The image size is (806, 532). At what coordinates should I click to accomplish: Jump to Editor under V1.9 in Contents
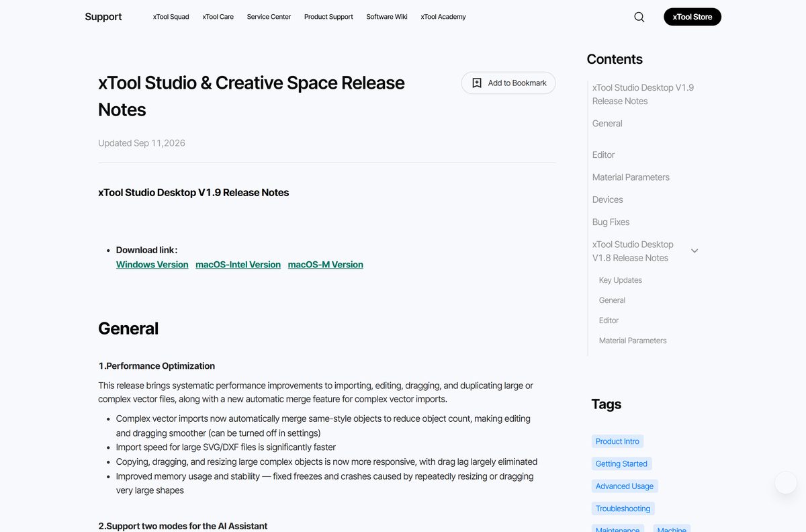603,154
